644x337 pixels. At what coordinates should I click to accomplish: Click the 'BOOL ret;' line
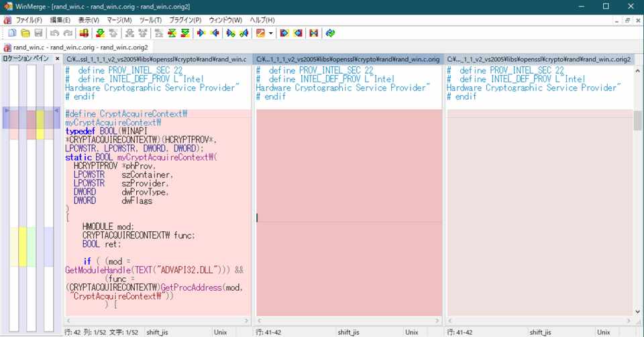point(101,244)
